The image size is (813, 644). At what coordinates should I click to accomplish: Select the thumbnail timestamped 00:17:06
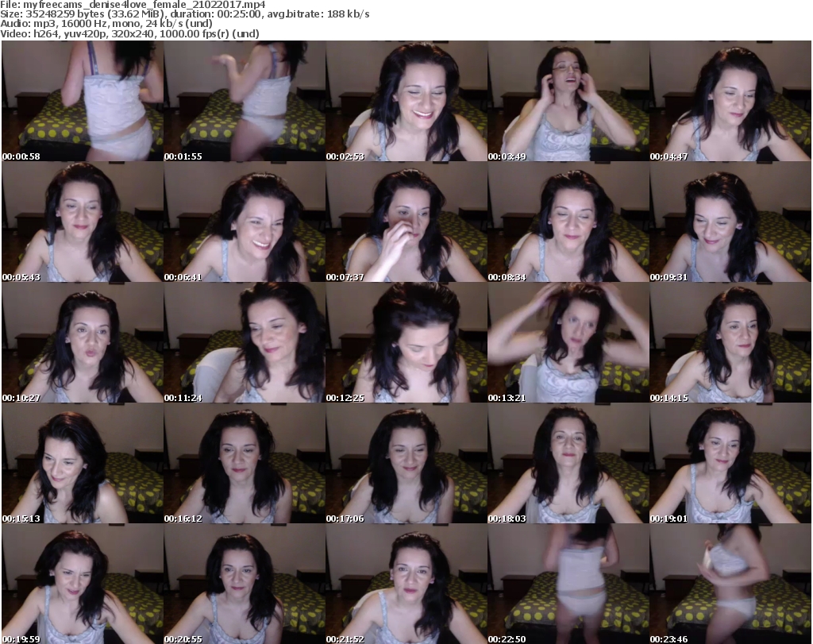(406, 463)
